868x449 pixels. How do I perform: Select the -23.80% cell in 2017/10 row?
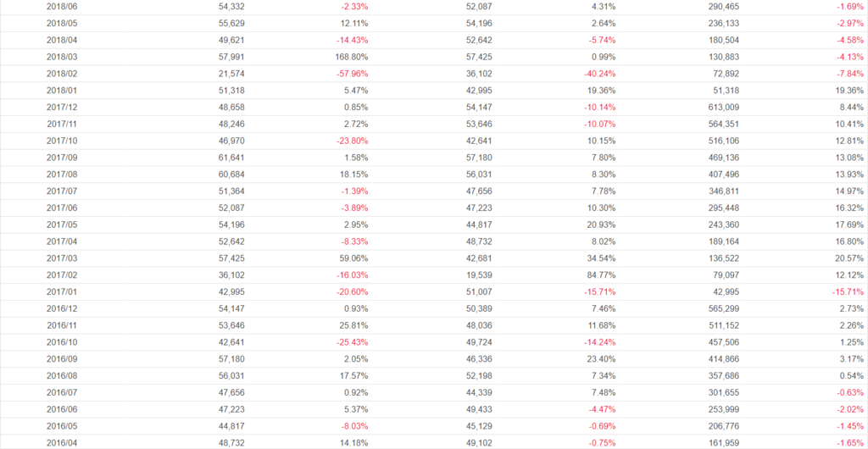pos(350,141)
